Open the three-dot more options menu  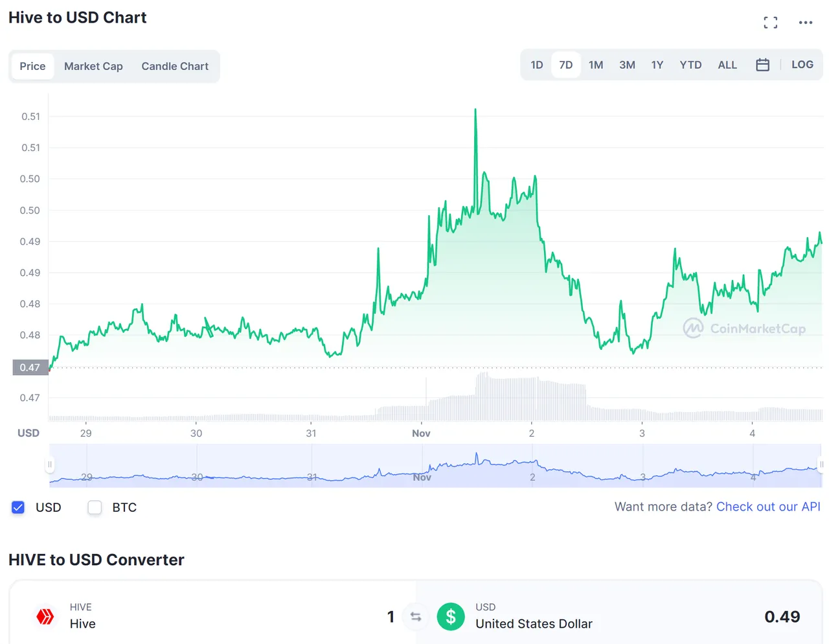click(x=806, y=23)
